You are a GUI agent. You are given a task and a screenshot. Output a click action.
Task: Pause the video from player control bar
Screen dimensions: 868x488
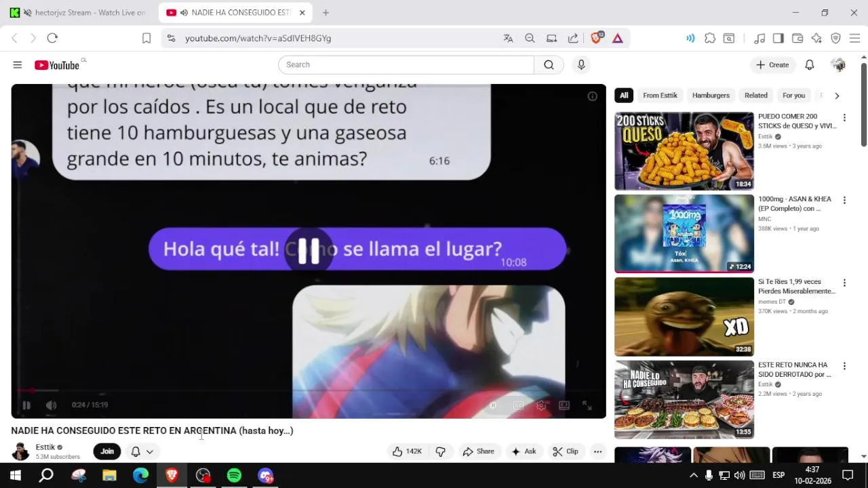point(26,405)
